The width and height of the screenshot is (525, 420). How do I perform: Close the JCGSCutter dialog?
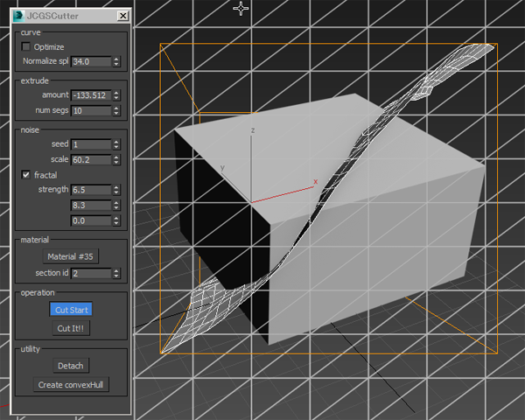click(122, 16)
